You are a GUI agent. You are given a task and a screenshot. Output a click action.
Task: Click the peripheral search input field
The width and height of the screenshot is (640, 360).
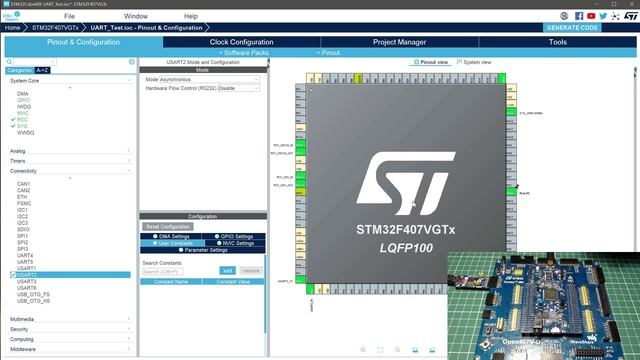coord(34,62)
